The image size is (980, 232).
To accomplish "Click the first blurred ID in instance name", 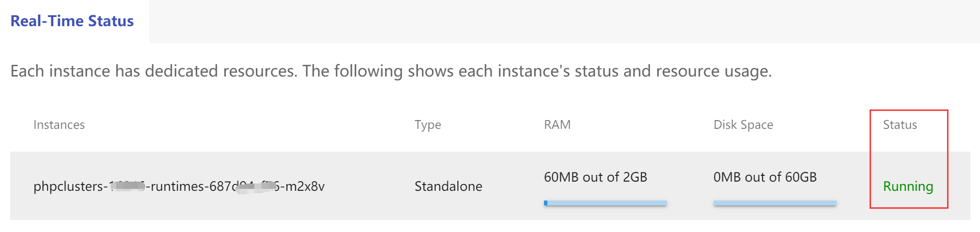I will pyautogui.click(x=127, y=186).
